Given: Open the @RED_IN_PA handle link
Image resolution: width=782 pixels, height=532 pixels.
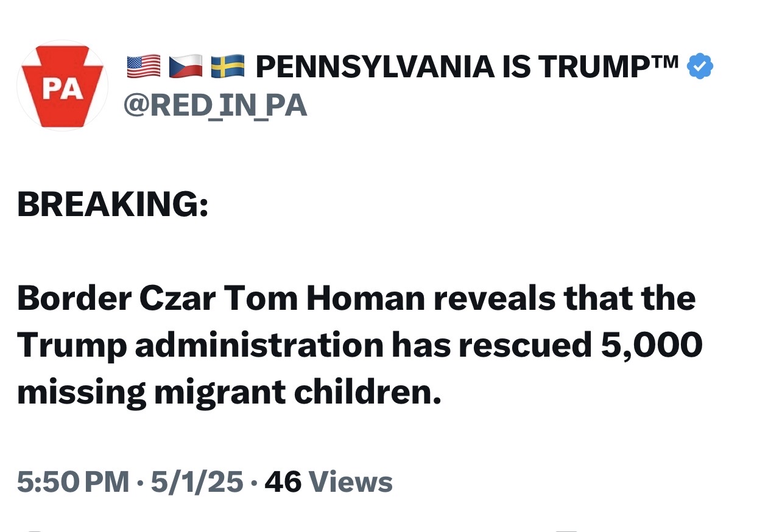Looking at the screenshot, I should click(x=216, y=105).
